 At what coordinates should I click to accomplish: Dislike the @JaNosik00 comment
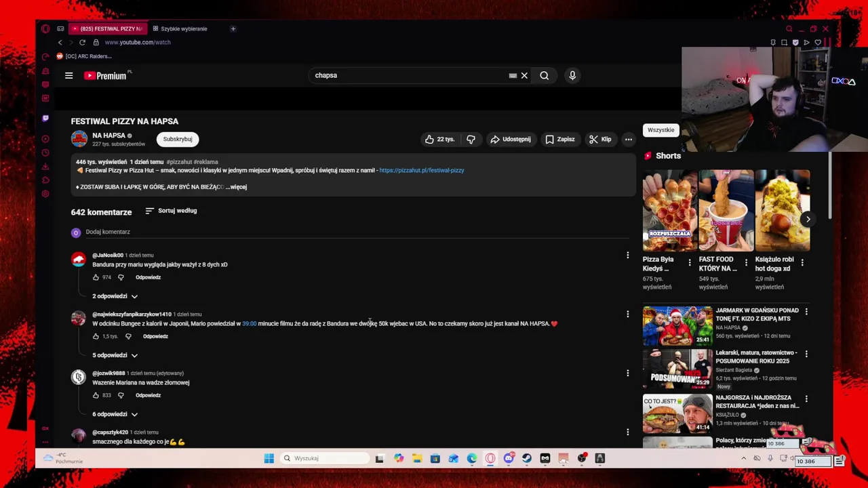coord(121,277)
